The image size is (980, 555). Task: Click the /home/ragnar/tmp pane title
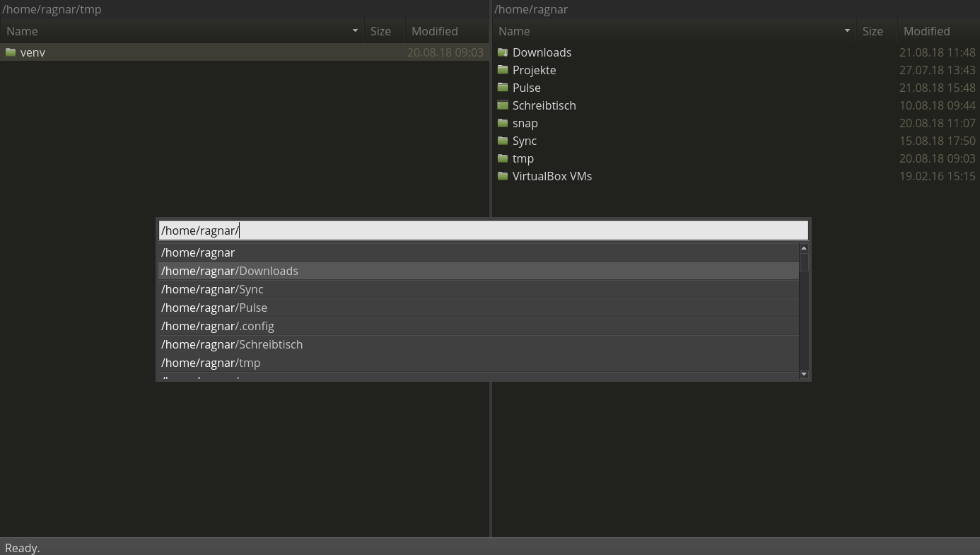coord(52,9)
